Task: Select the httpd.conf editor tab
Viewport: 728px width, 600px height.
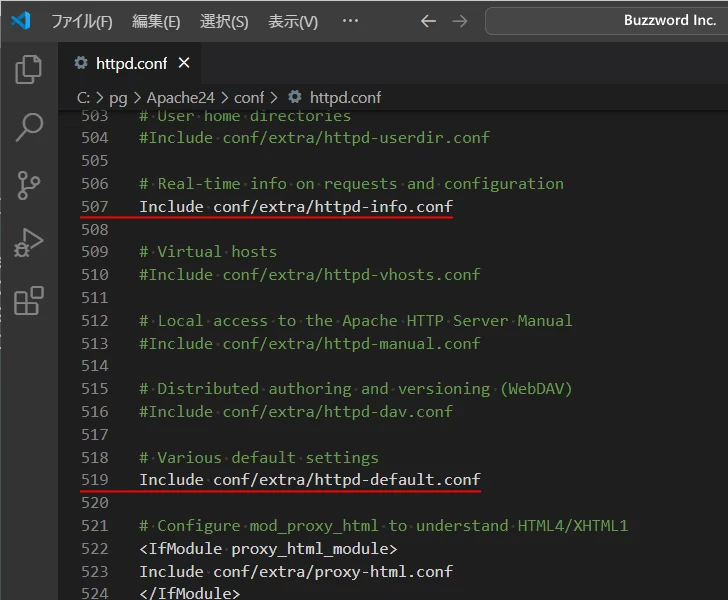Action: pyautogui.click(x=132, y=63)
